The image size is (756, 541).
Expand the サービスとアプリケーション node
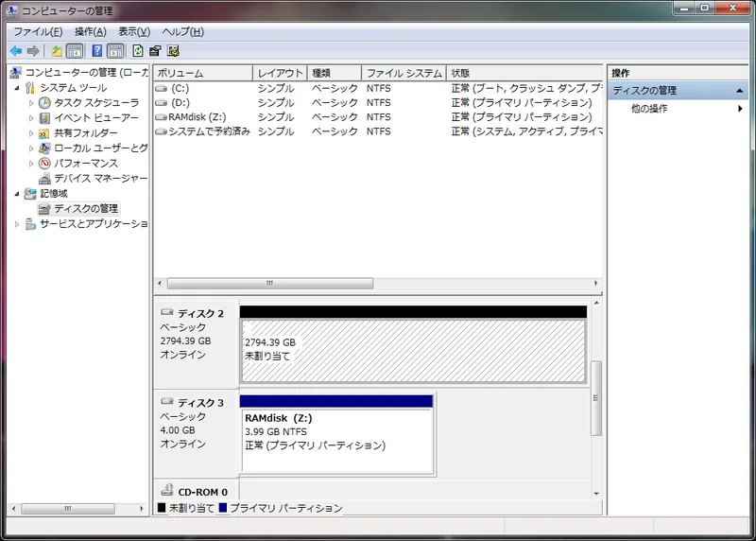tap(17, 224)
